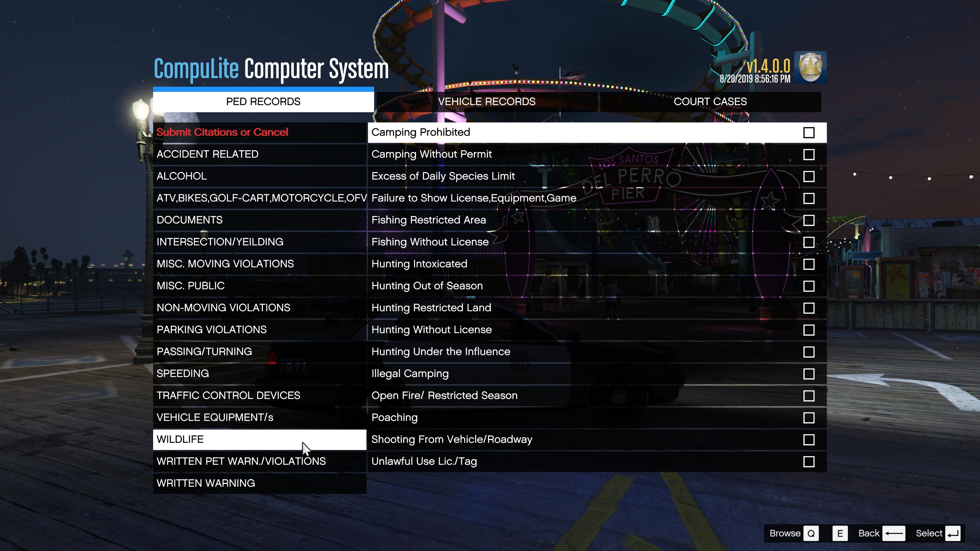Tick the Poaching citation checkbox

(x=808, y=418)
